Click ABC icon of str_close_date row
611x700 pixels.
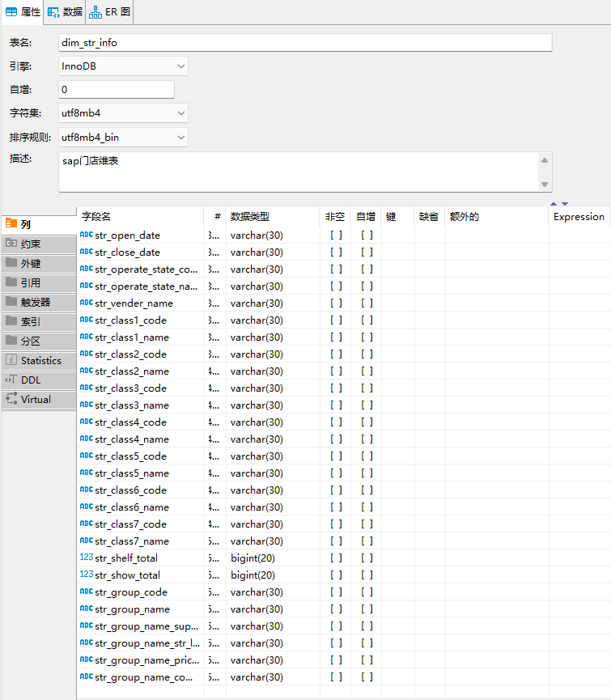click(x=86, y=252)
